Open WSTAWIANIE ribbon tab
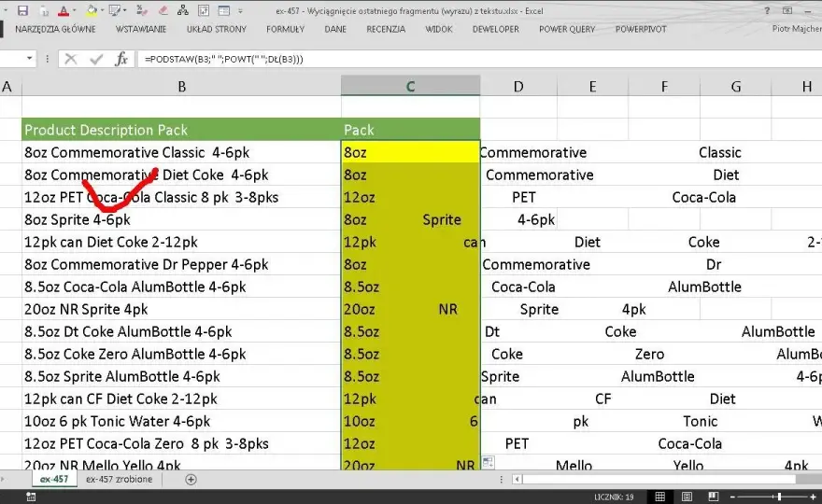This screenshot has width=822, height=504. point(140,29)
